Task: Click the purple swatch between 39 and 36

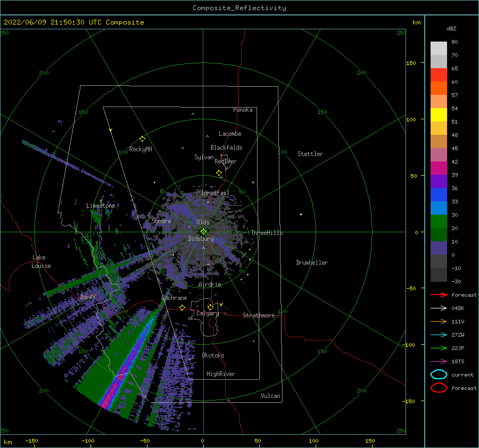Action: point(439,181)
